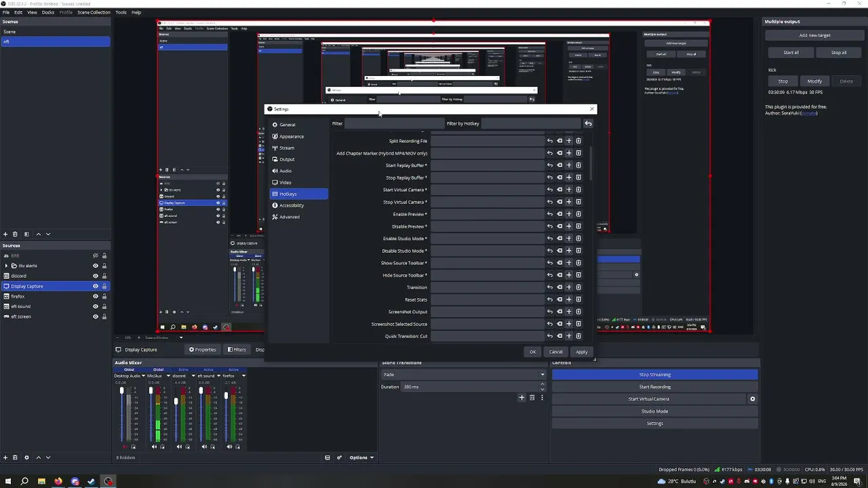Unmute Desktop Audio speaker icon in mixer
This screenshot has height=488, width=868.
(125, 447)
